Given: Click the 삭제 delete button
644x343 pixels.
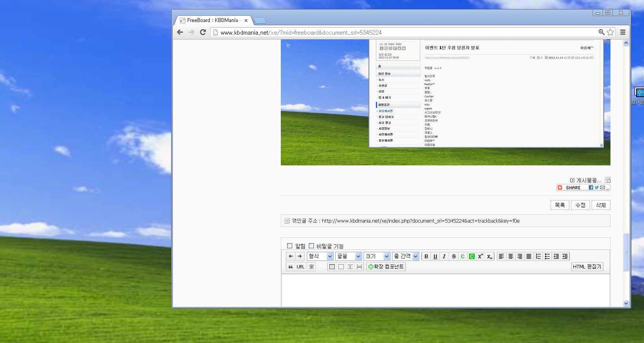Looking at the screenshot, I should point(601,205).
